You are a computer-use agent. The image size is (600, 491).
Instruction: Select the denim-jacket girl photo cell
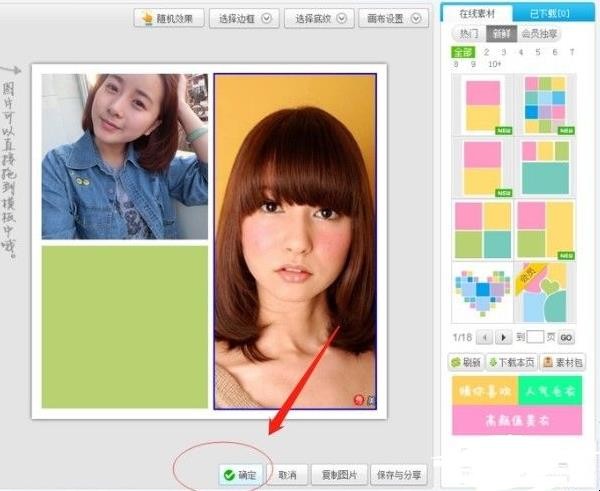[x=125, y=157]
